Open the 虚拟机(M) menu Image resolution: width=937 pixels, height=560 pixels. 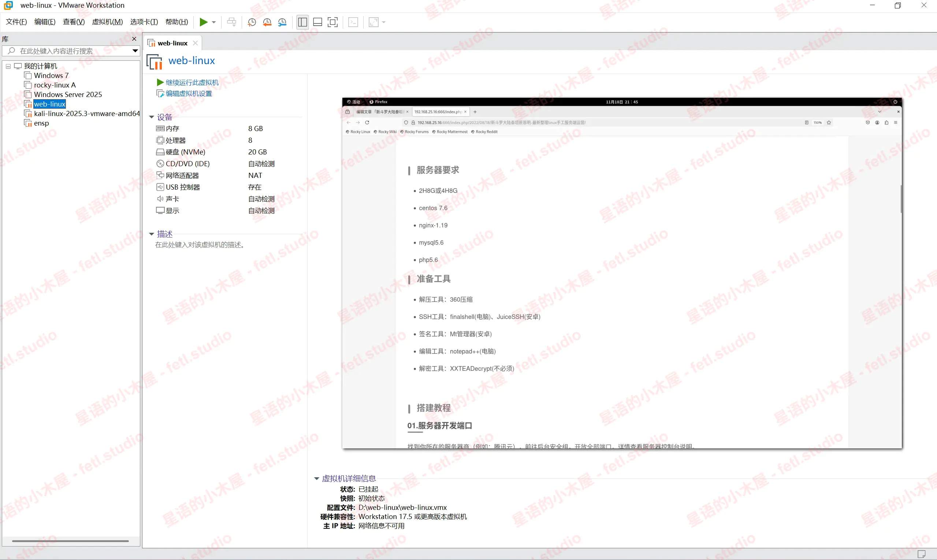pyautogui.click(x=107, y=22)
